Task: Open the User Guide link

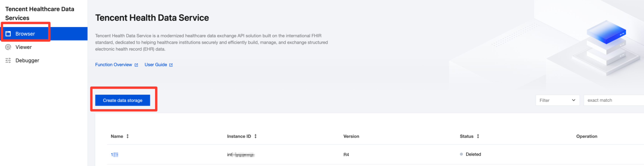Action: pos(156,65)
